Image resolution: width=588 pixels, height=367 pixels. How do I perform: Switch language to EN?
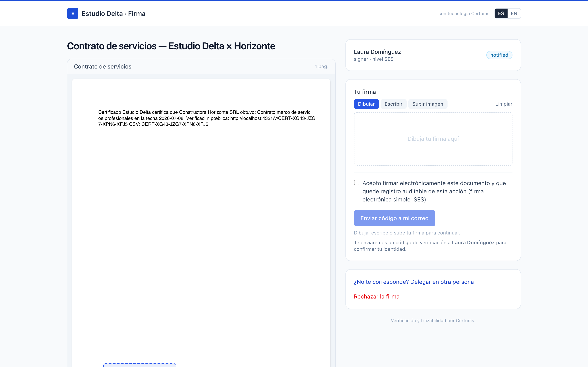pos(514,13)
